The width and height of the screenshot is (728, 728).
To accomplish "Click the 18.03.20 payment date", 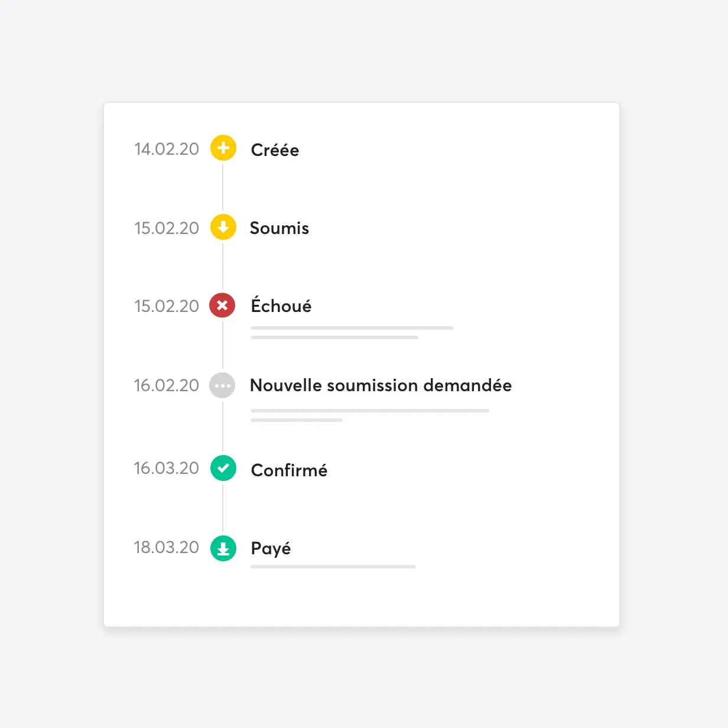I will [167, 547].
